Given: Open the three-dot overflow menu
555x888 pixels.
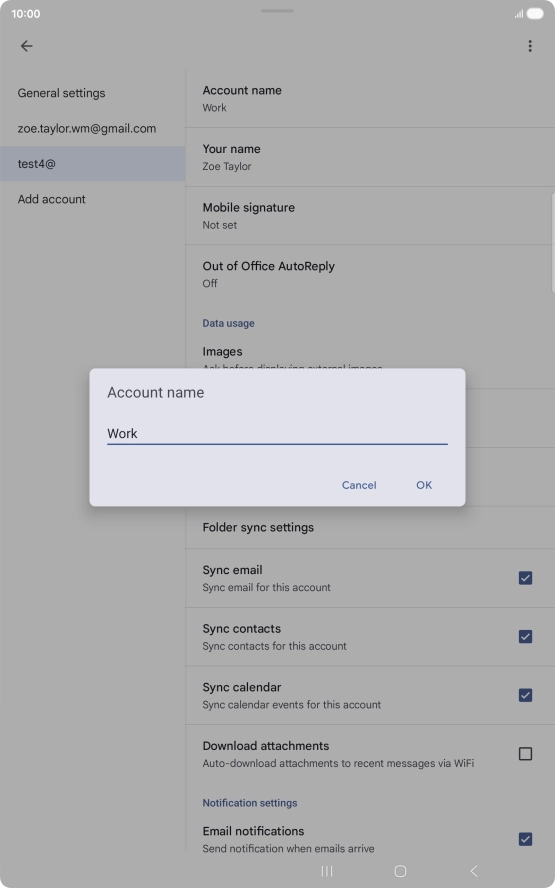Looking at the screenshot, I should tap(530, 46).
